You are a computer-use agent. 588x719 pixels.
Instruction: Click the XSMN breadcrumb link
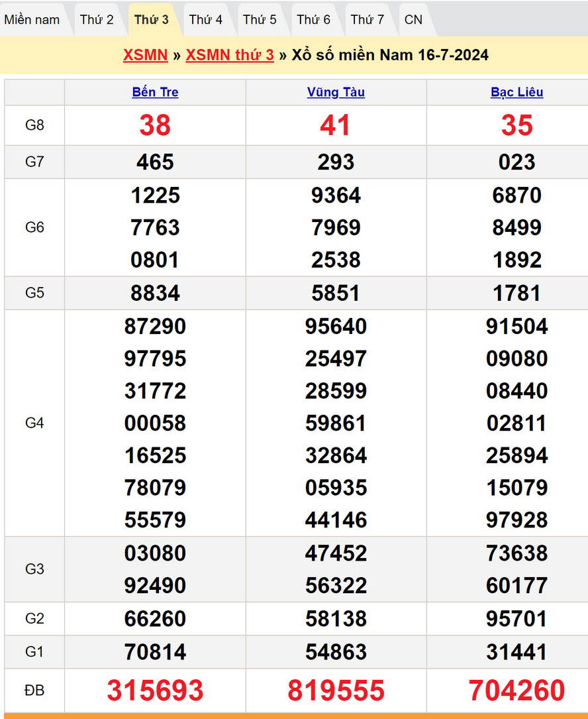tap(145, 55)
